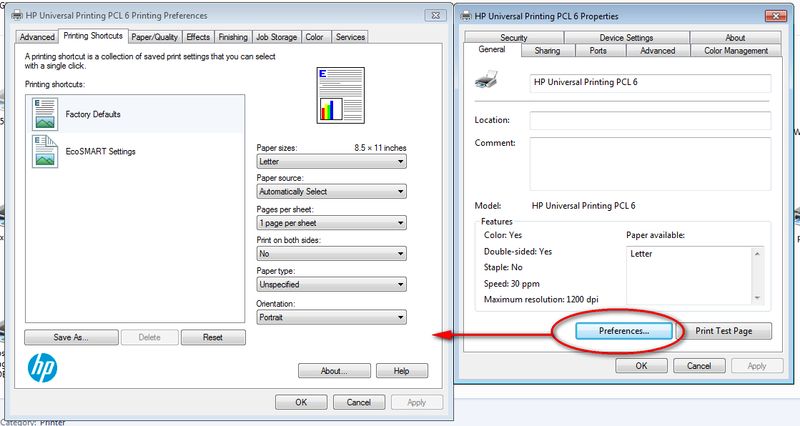Click the Print Test Page button
Screen dimensions: 800x426
(x=723, y=331)
